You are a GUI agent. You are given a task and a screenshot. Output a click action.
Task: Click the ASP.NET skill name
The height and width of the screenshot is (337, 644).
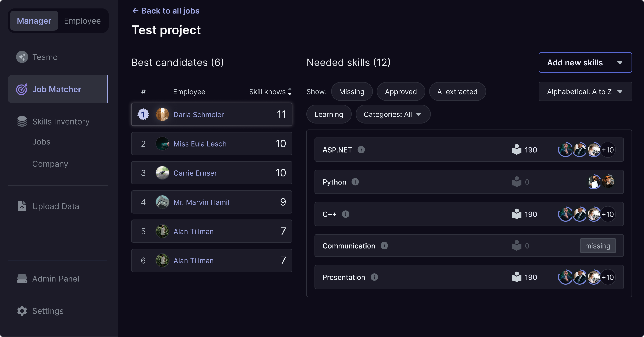coord(337,150)
